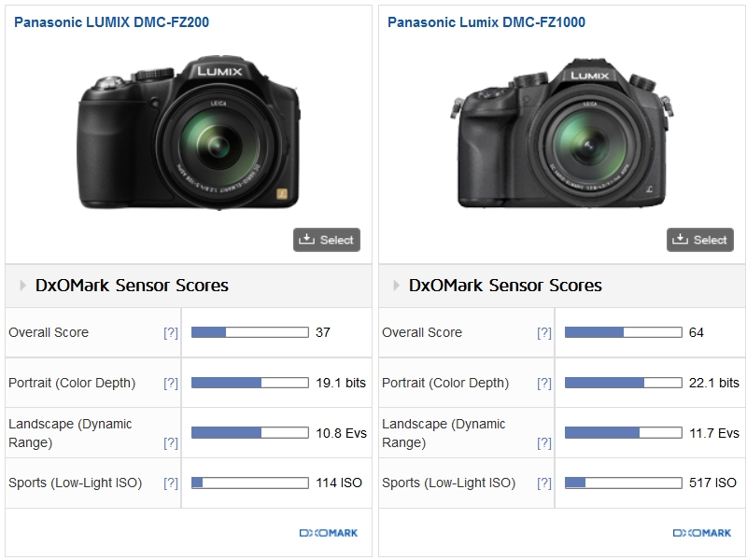Open the Panasonic Lumix DMC-FZ1000 title link
This screenshot has width=747, height=560.
pyautogui.click(x=486, y=21)
